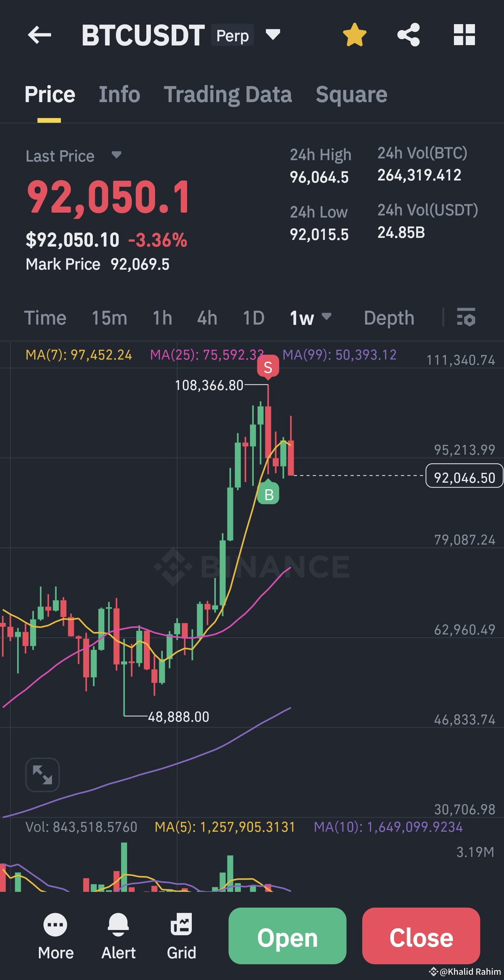Screen dimensions: 504x980
Task: Expand the Last Price dropdown
Action: (x=116, y=156)
